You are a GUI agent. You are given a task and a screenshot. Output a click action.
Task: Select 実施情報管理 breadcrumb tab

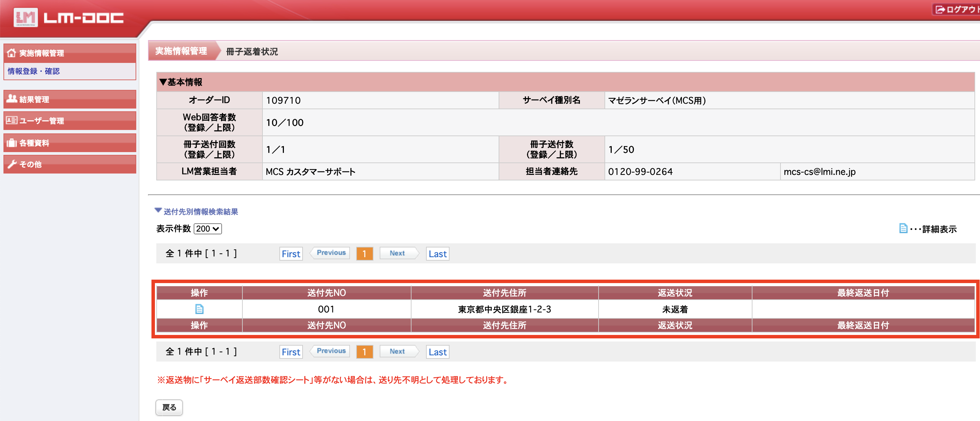pos(181,51)
